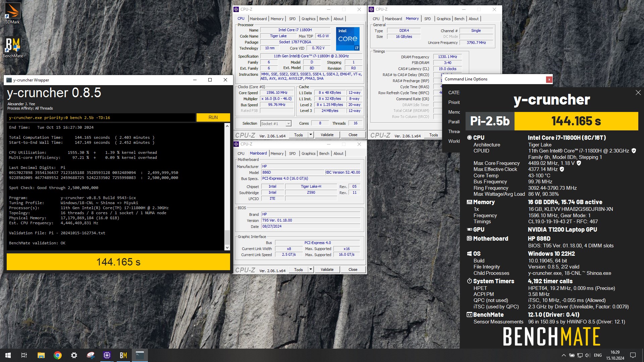Click the yellow RUN button in y-cruncher Wrapper
The image size is (644, 362).
[x=213, y=118]
